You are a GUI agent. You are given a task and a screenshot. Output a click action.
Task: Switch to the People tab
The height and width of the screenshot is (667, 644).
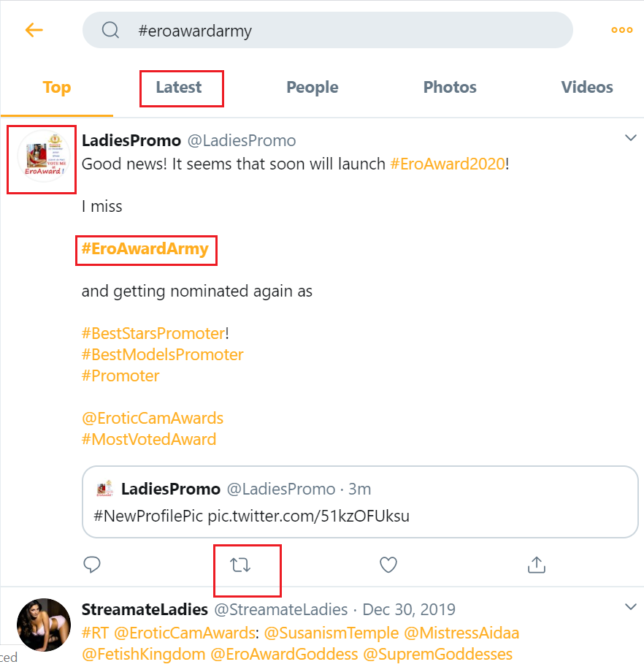point(312,88)
